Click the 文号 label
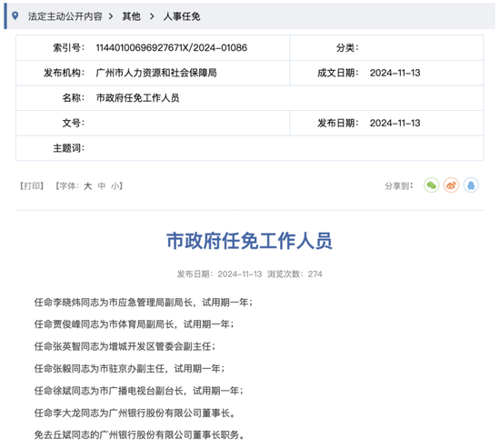This screenshot has height=448, width=500. pyautogui.click(x=74, y=123)
